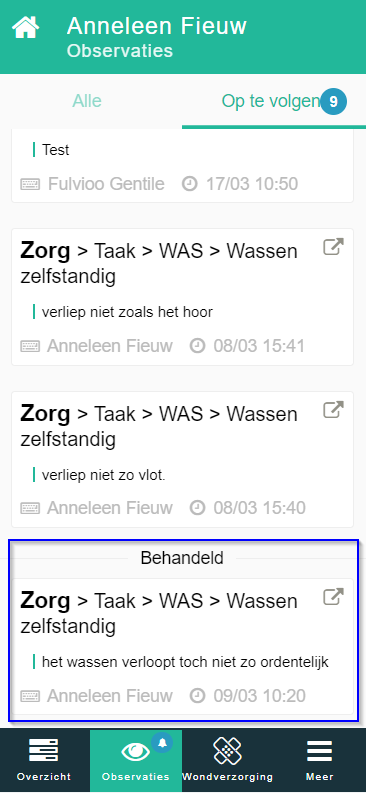Select the Op te volgen tab
Viewport: 366px width, 793px height.
click(x=270, y=102)
